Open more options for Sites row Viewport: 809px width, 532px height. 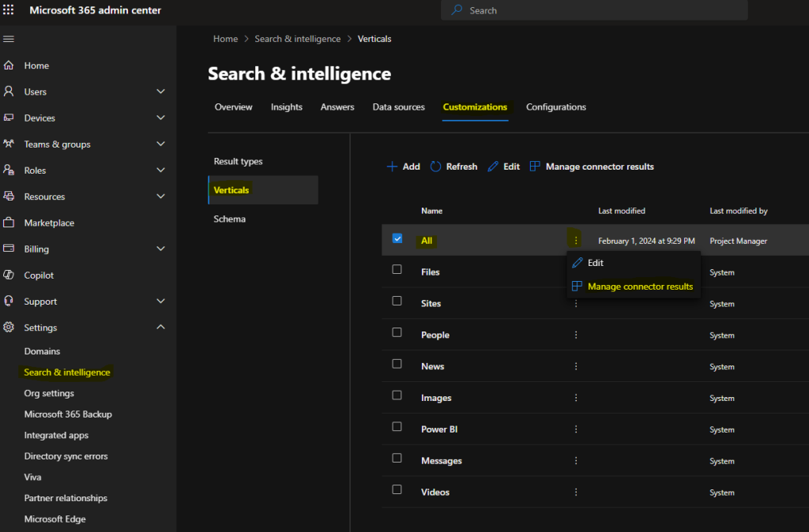coord(576,304)
